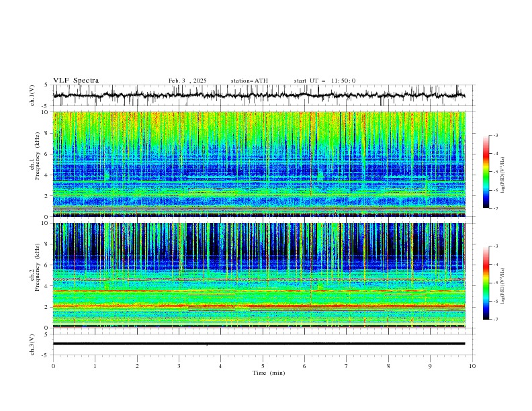Click the 'station=ATH' label
This screenshot has width=532, height=411.
coord(249,81)
